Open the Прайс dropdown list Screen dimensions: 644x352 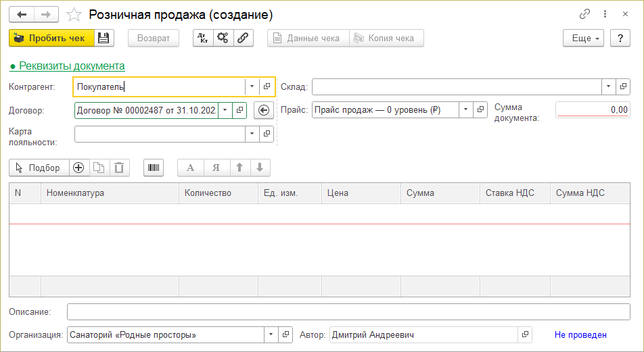[466, 110]
